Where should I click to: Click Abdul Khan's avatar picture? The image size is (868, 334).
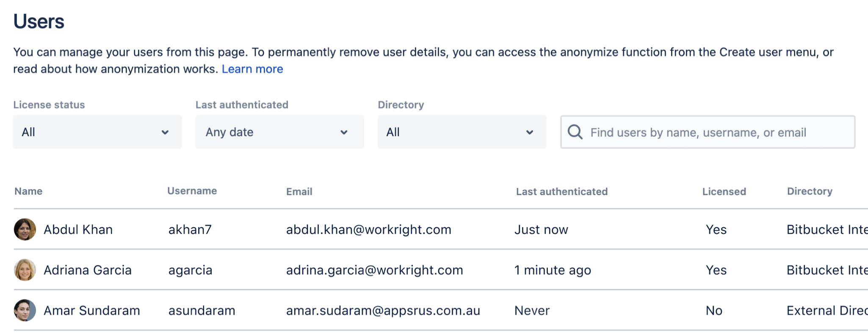pos(25,229)
